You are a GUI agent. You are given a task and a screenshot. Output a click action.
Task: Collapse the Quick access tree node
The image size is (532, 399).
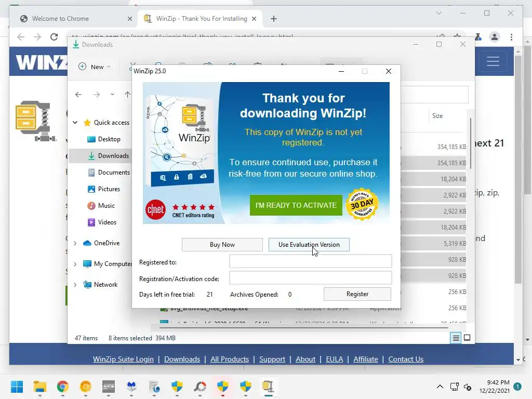(x=75, y=123)
